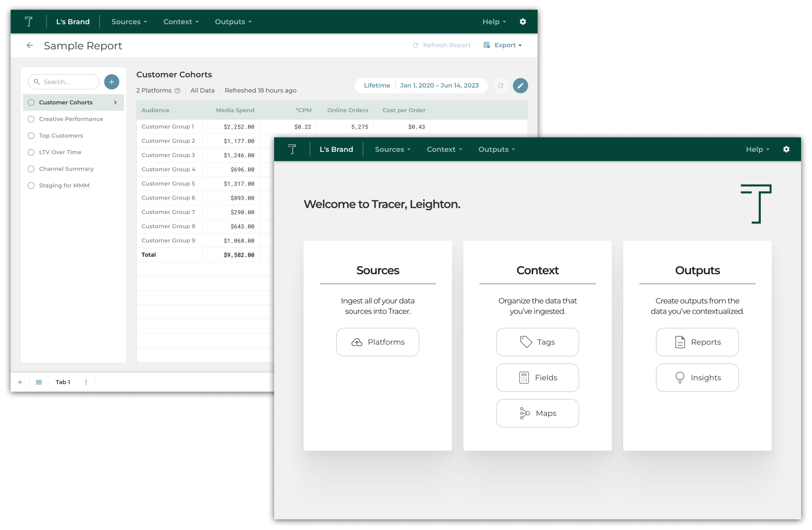Open the Export dropdown
Viewport: 812px width, 530px height.
(x=503, y=45)
